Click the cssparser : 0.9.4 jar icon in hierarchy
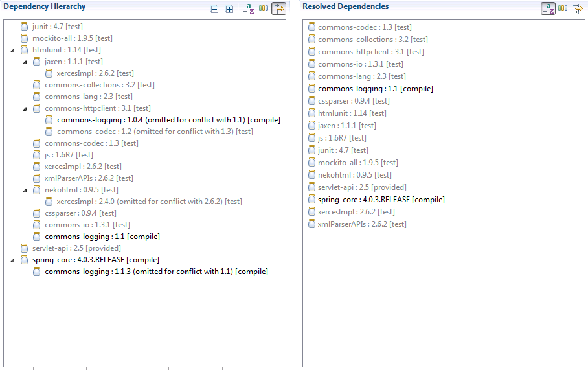Screen dimensions: 588x370 pyautogui.click(x=36, y=213)
